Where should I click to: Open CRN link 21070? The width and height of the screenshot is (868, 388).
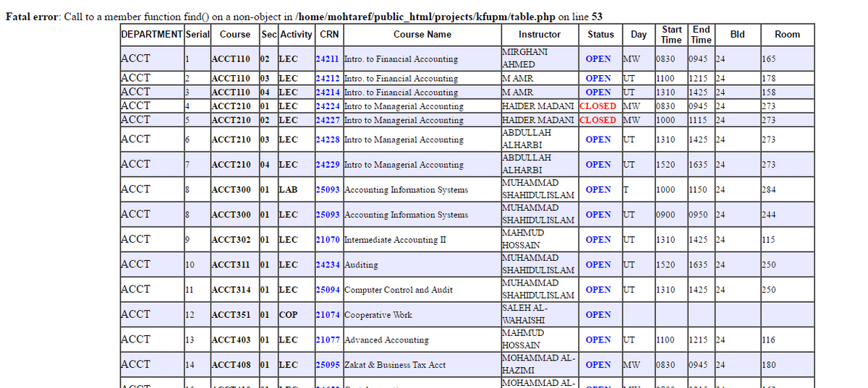click(328, 240)
